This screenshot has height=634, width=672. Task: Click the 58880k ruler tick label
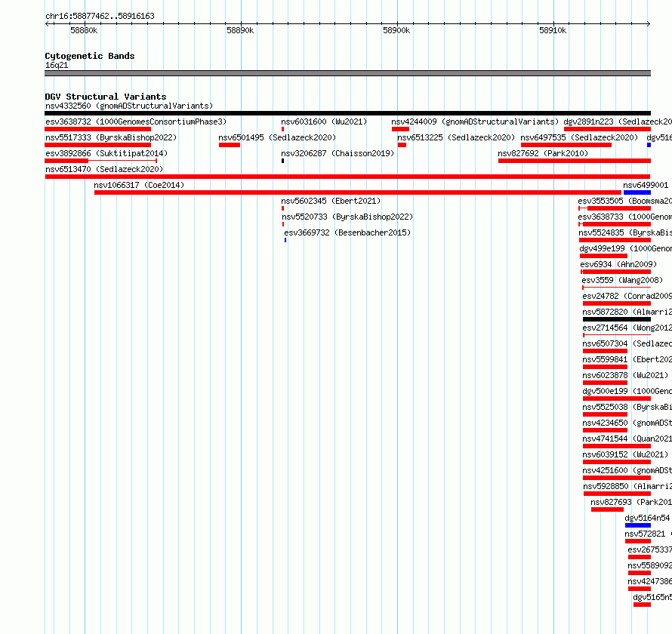(84, 30)
